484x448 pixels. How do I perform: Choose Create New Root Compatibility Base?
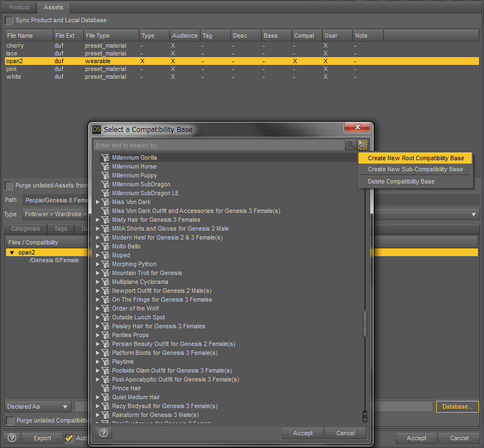[415, 158]
